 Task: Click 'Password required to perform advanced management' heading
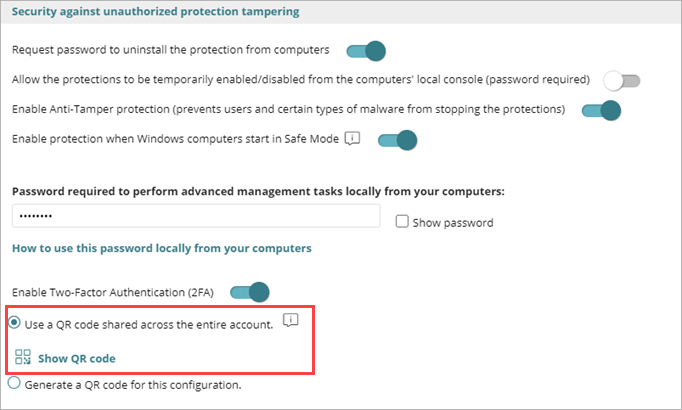coord(258,190)
